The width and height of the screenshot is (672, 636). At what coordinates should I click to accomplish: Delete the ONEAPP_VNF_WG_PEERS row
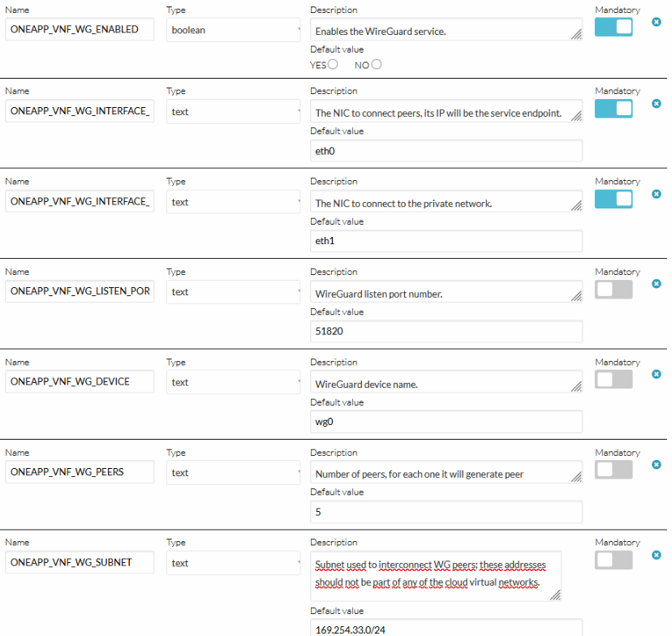point(657,465)
